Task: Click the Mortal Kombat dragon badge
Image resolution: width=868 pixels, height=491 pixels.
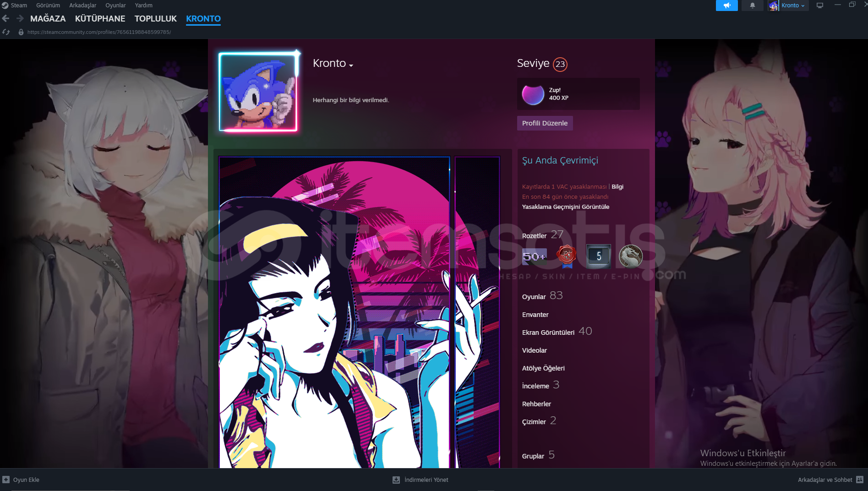Action: (631, 256)
